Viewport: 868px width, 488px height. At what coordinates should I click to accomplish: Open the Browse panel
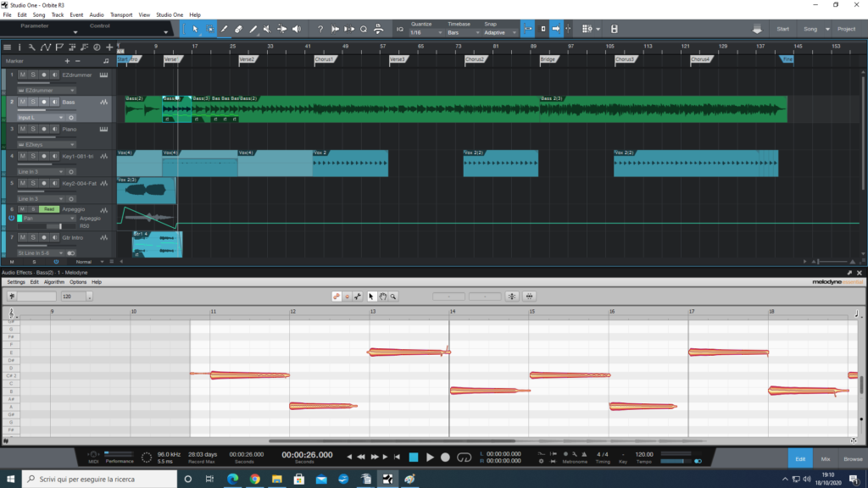pyautogui.click(x=853, y=458)
